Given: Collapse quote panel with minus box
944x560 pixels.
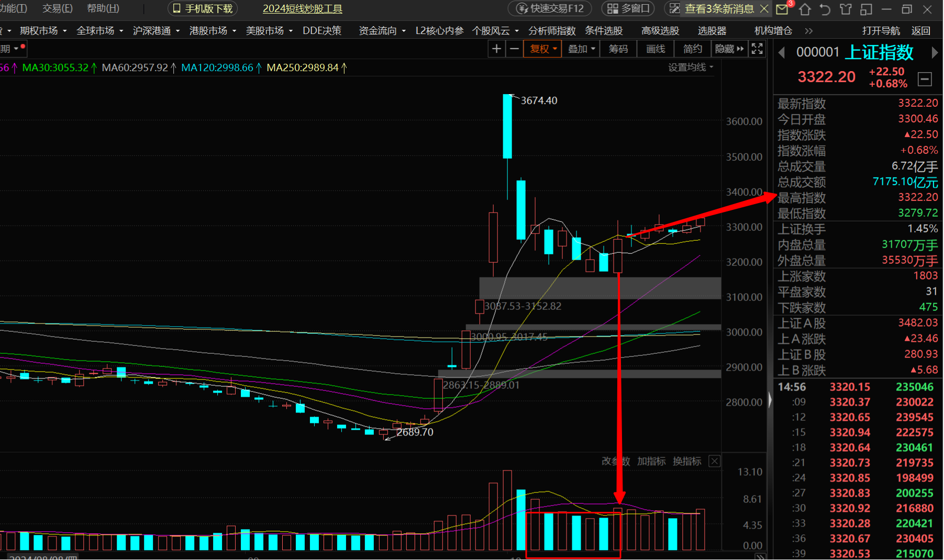Looking at the screenshot, I should (925, 80).
